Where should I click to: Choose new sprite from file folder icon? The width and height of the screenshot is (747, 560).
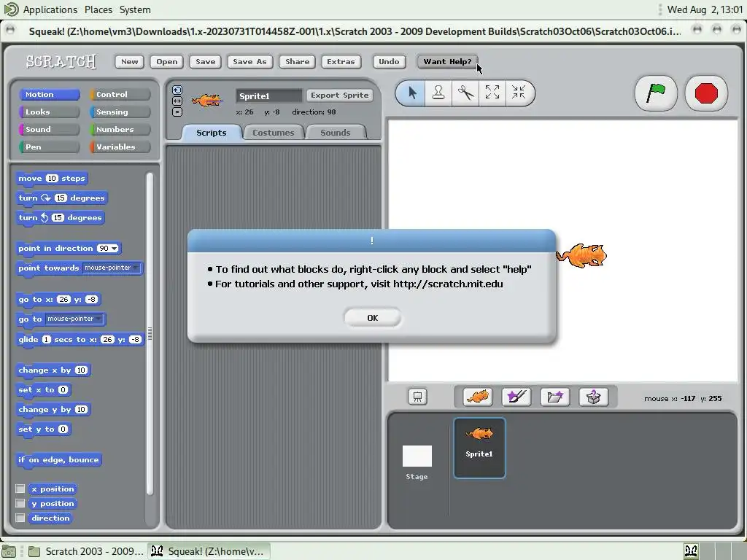(x=555, y=397)
